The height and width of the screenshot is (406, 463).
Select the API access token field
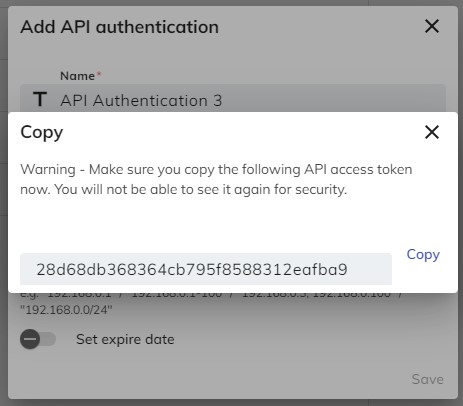pos(206,269)
